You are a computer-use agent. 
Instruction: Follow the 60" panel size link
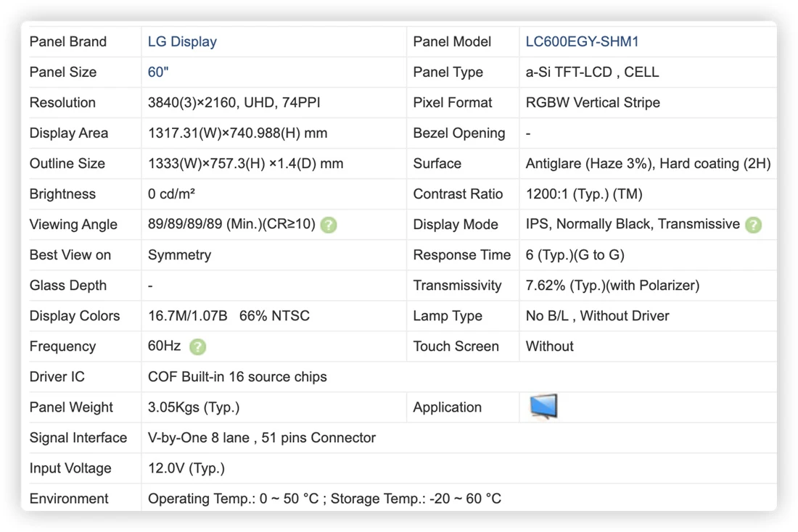(157, 72)
